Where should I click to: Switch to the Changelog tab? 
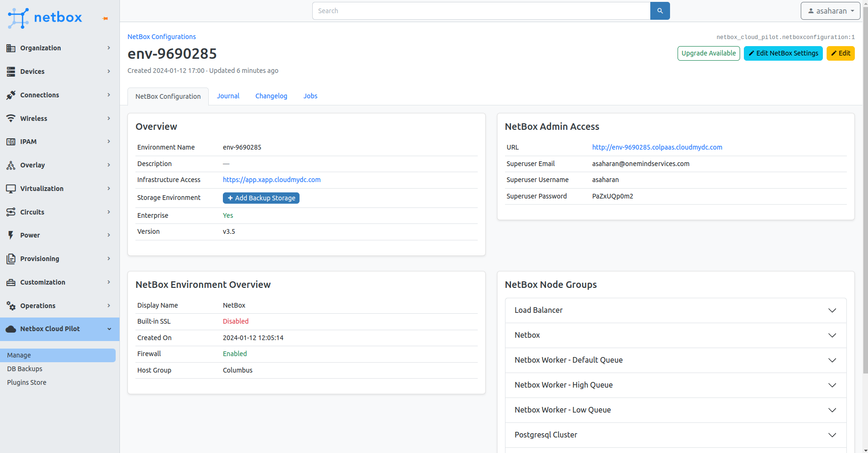[x=271, y=96]
